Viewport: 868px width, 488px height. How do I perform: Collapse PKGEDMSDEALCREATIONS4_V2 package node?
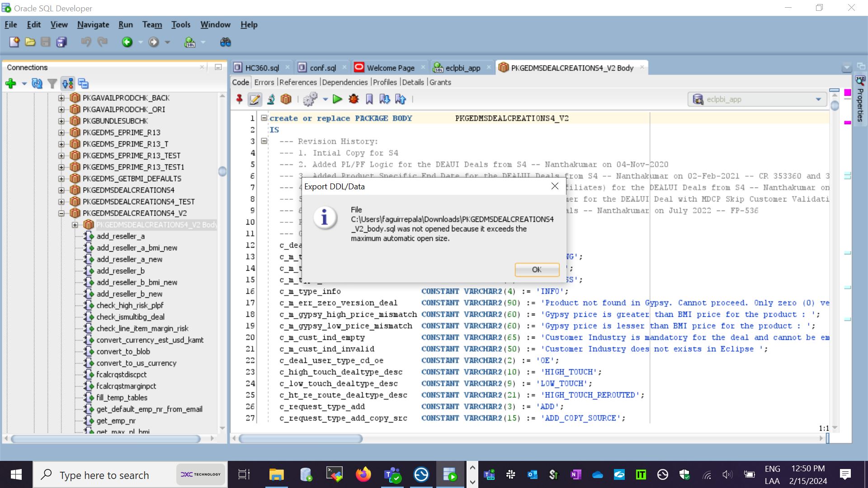(x=61, y=213)
